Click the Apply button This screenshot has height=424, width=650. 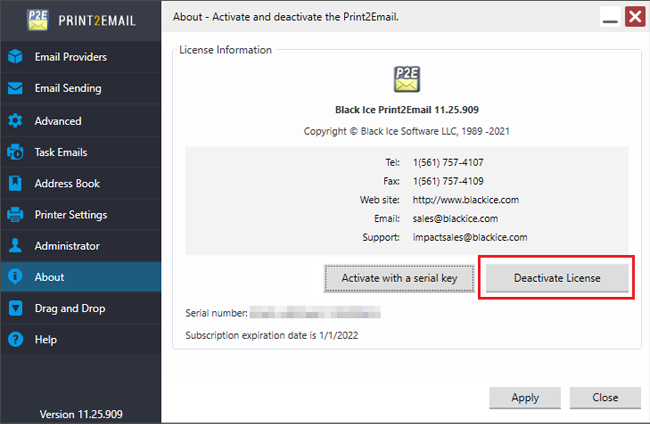(525, 398)
